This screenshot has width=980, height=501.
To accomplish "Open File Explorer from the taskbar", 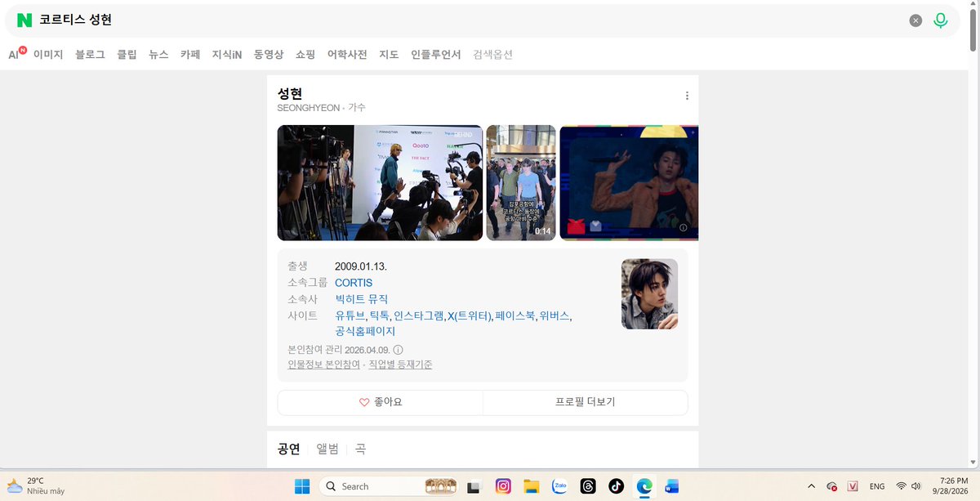I will pyautogui.click(x=532, y=486).
